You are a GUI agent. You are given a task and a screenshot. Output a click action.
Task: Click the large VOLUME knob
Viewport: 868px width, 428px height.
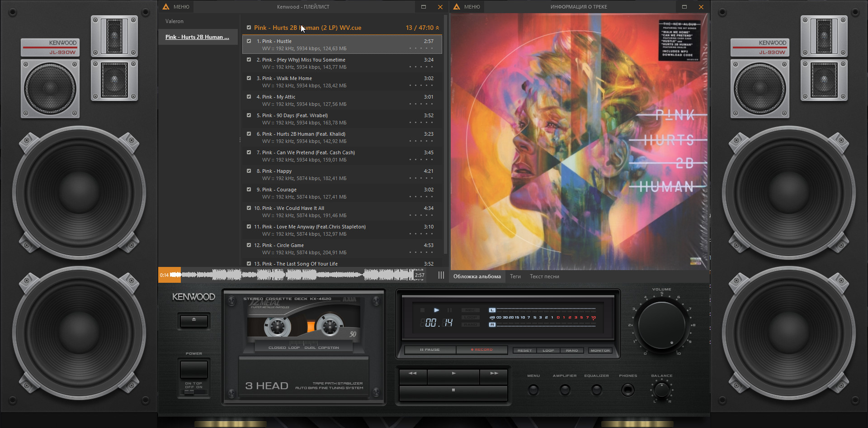[x=661, y=326]
